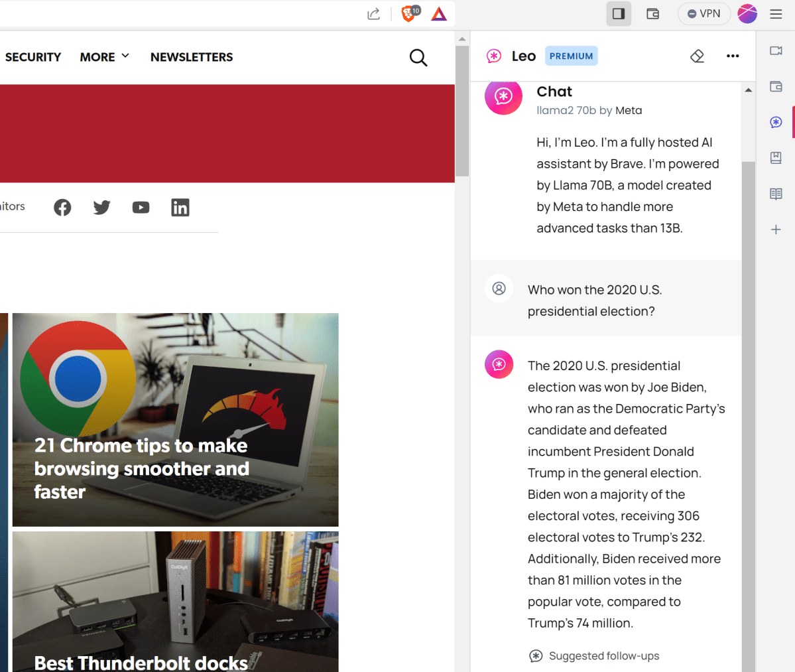Click the user avatar icon beside the question
The height and width of the screenshot is (672, 795).
pyautogui.click(x=499, y=289)
